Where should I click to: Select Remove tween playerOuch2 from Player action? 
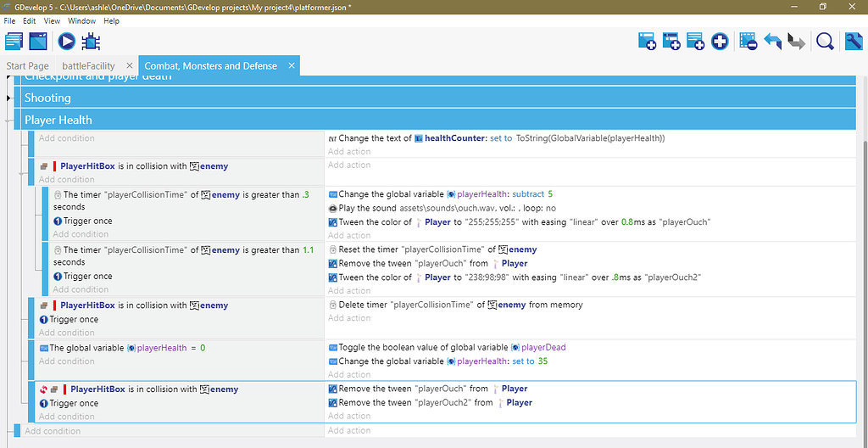pyautogui.click(x=431, y=402)
